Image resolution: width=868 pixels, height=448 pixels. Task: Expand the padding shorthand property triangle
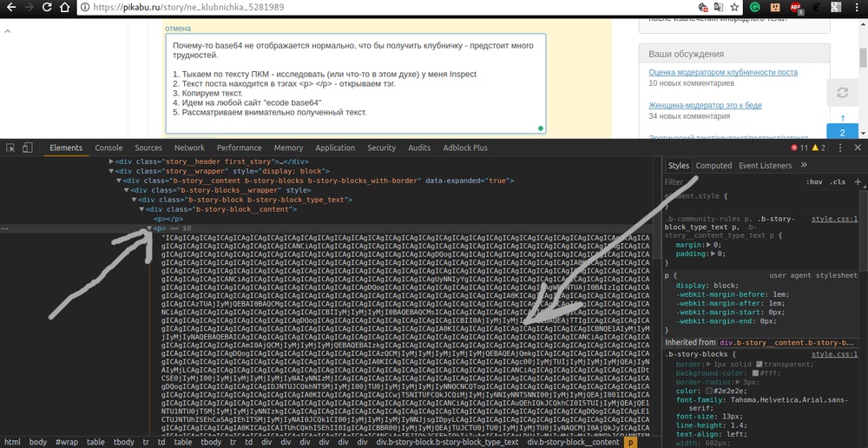coord(713,254)
